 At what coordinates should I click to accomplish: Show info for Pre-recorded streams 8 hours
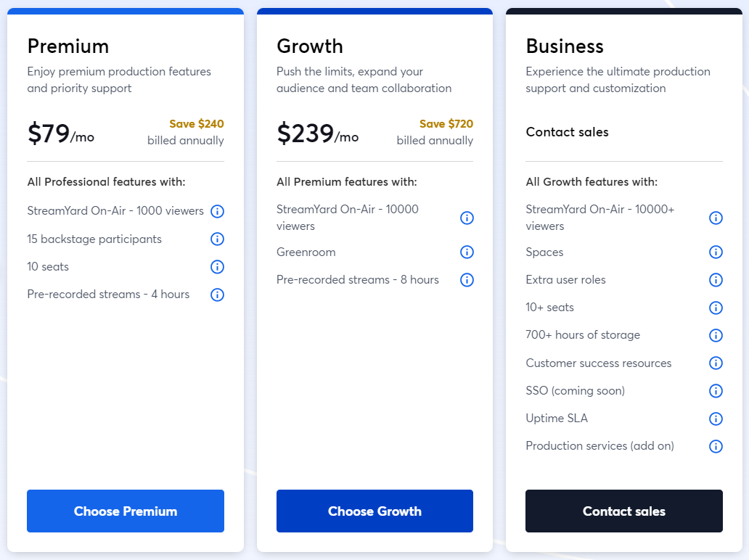[x=467, y=280]
